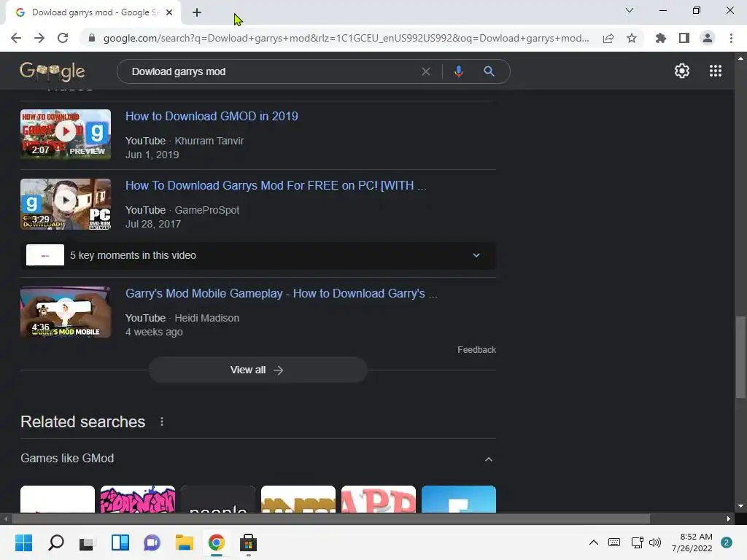Open Microsoft Store from the taskbar
The height and width of the screenshot is (560, 747).
(x=248, y=542)
